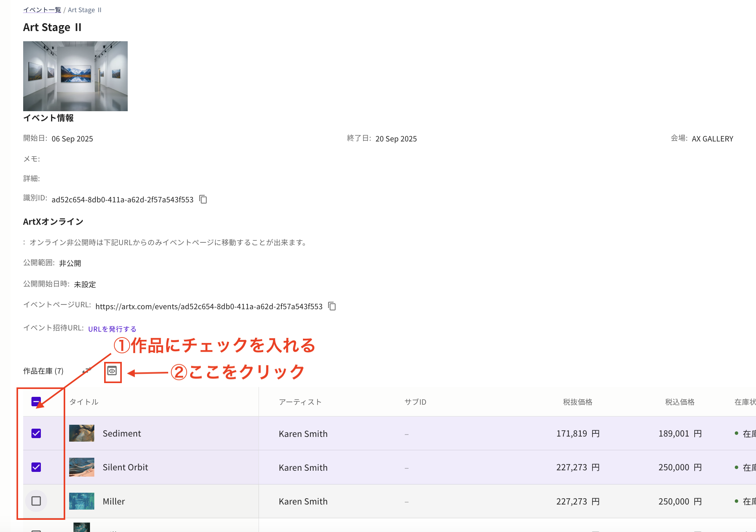Click the swap arrows icon beside 作品在庫 (7)
This screenshot has width=756, height=532.
[86, 371]
